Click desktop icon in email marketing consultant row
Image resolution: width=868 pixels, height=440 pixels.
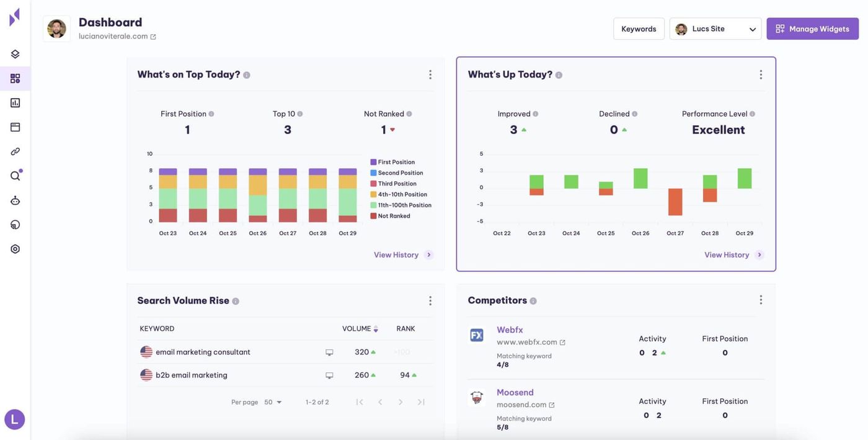(x=329, y=352)
